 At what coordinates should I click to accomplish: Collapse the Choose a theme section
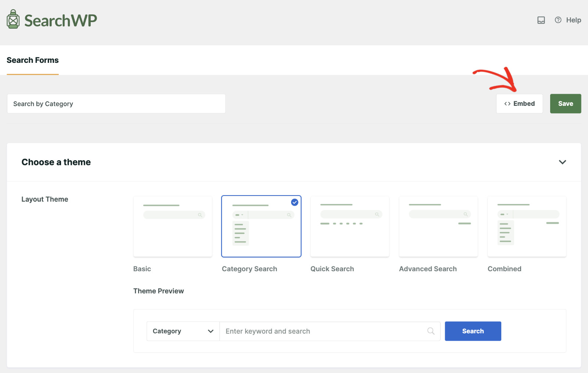click(x=562, y=162)
